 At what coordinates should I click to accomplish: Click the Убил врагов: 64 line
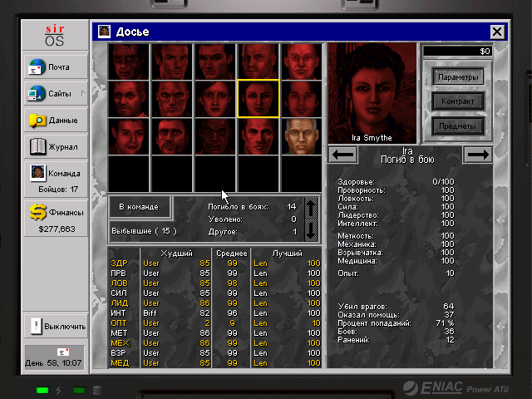(x=396, y=307)
